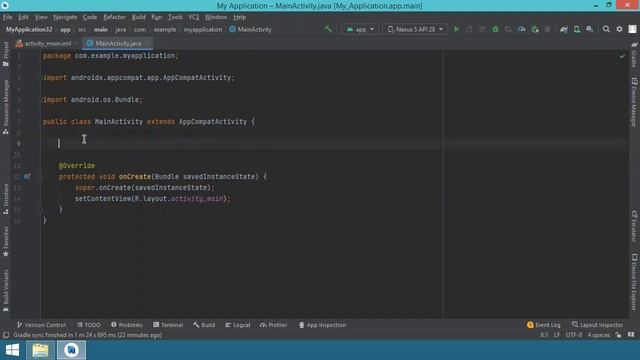
Task: Click the MainActivity breadcrumb item
Action: click(251, 29)
